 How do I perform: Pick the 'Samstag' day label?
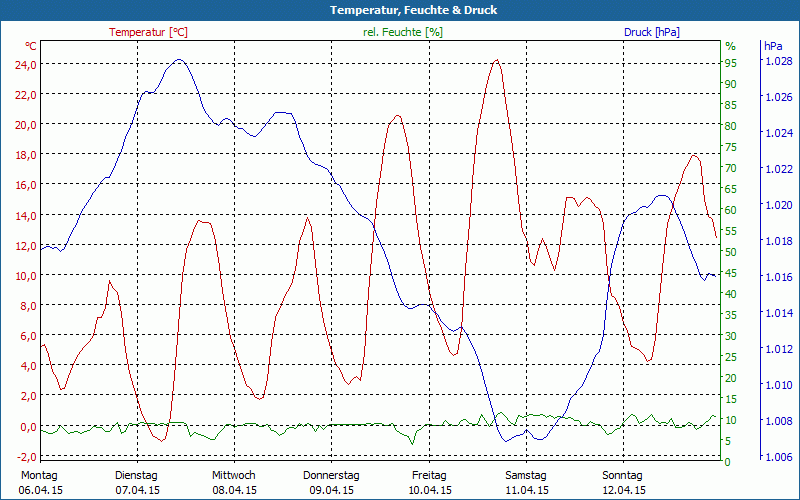point(525,475)
